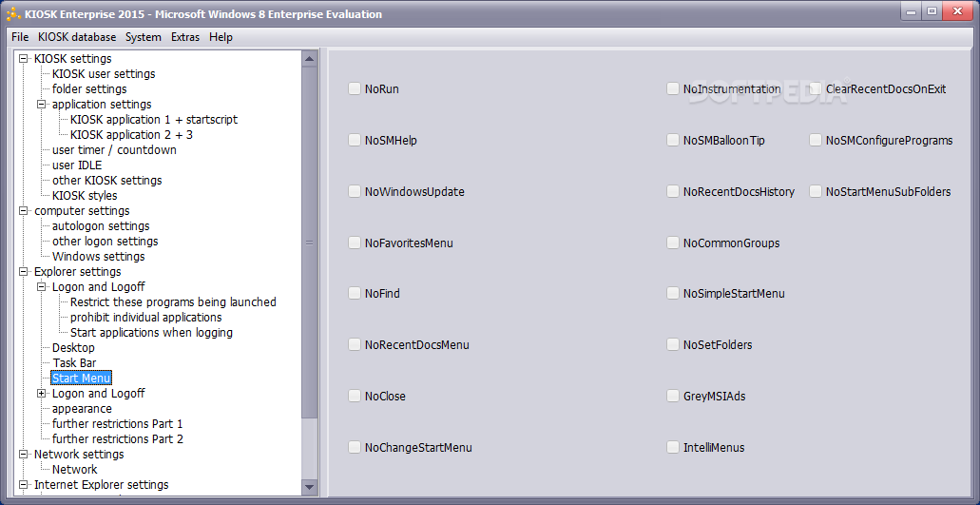
Task: Open the appearance settings item
Action: 82,408
